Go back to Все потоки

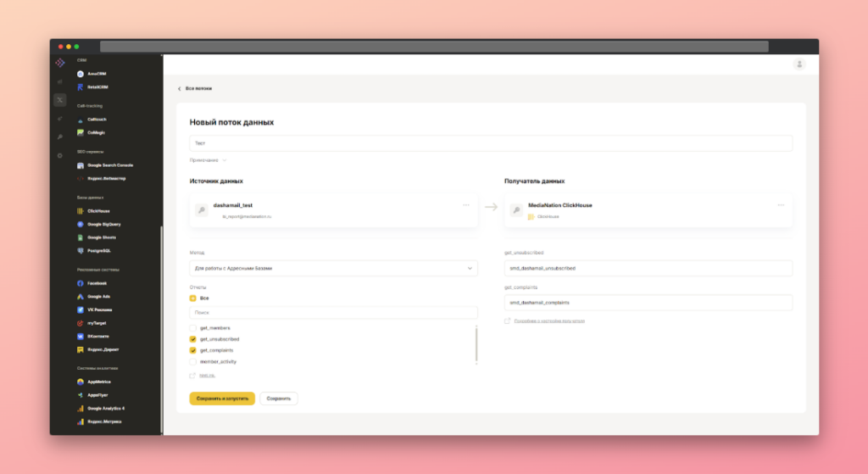pyautogui.click(x=195, y=88)
